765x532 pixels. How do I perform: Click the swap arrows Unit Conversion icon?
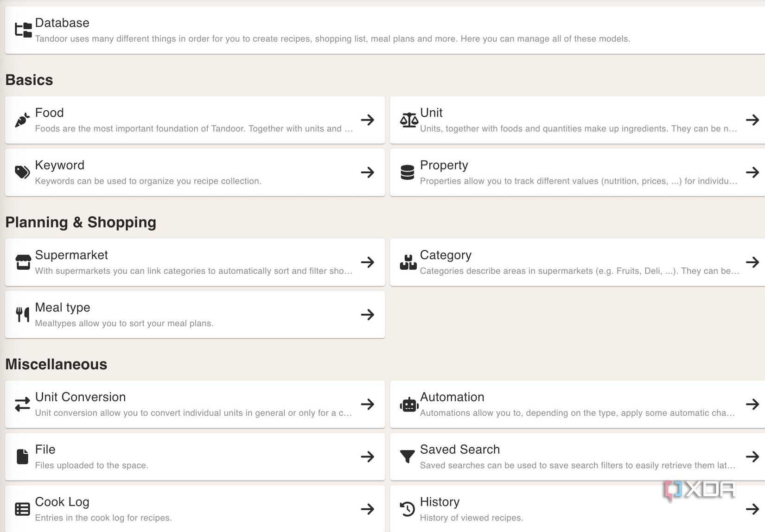[22, 405]
